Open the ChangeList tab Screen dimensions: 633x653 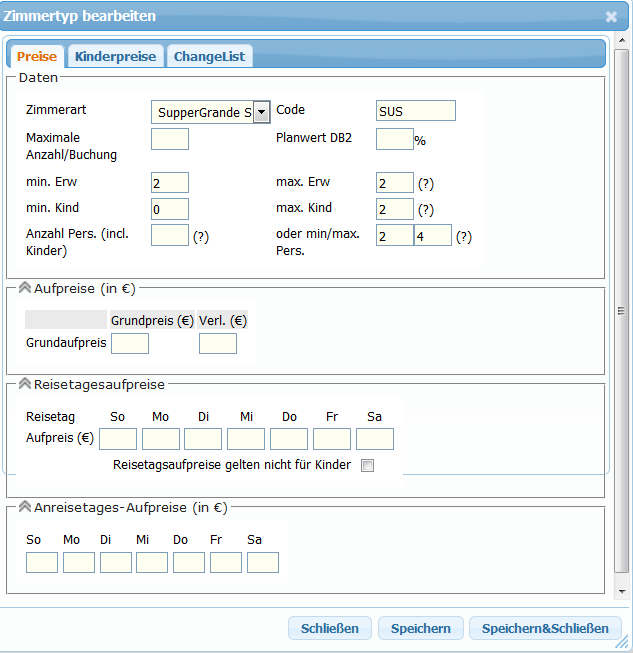[x=209, y=57]
